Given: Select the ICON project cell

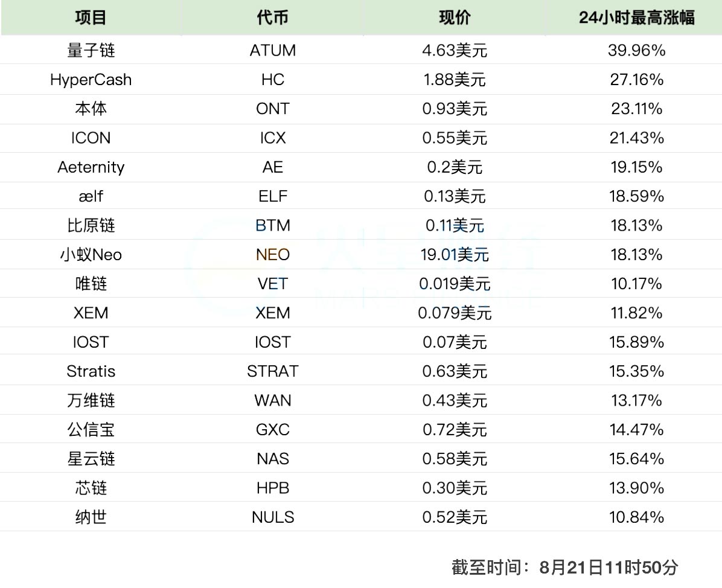Looking at the screenshot, I should point(91,138).
